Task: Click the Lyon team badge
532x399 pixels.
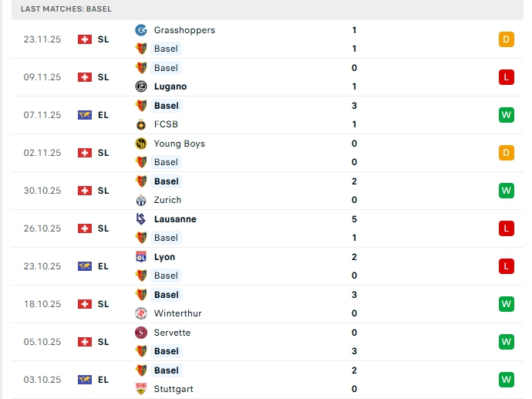Action: [x=141, y=257]
